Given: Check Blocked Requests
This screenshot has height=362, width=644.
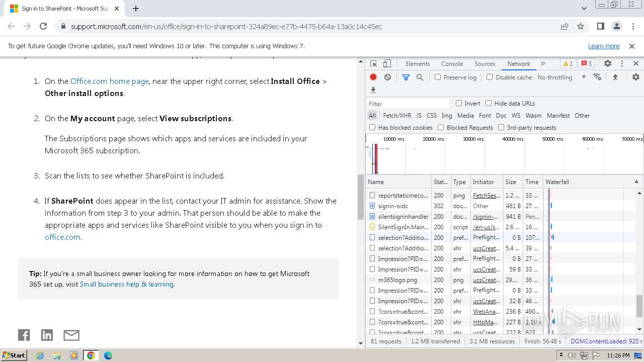Looking at the screenshot, I should click(441, 127).
